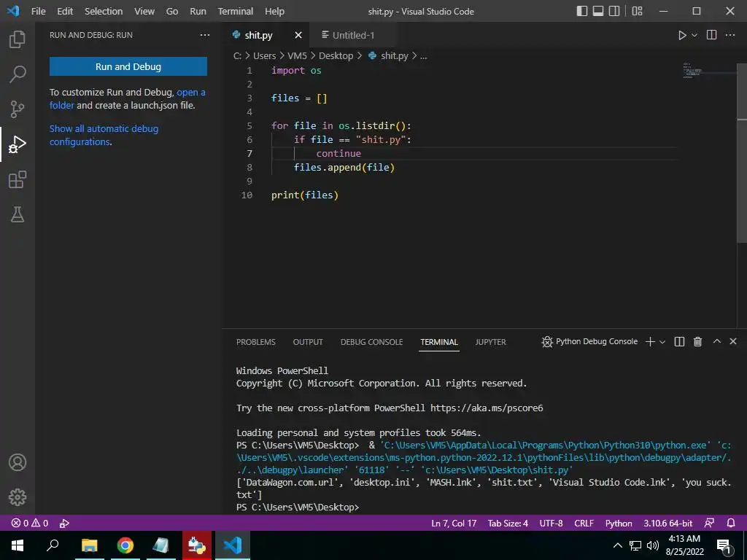Create a new terminal with plus icon

(650, 341)
